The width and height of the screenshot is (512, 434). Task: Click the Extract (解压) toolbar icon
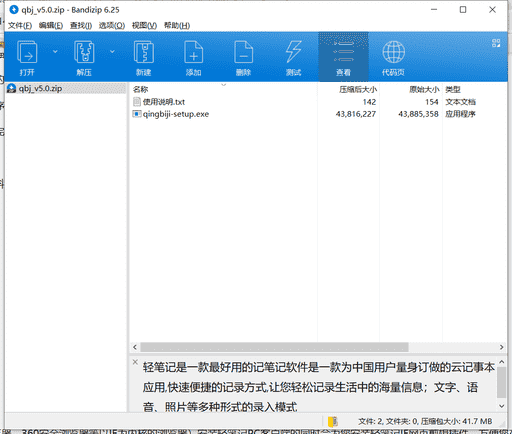click(84, 57)
